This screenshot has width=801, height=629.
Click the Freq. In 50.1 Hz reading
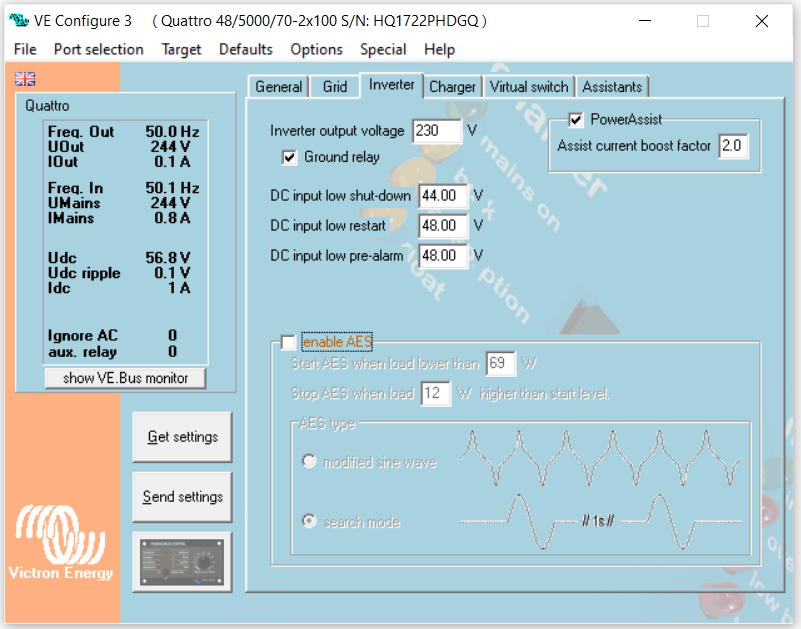pyautogui.click(x=172, y=188)
